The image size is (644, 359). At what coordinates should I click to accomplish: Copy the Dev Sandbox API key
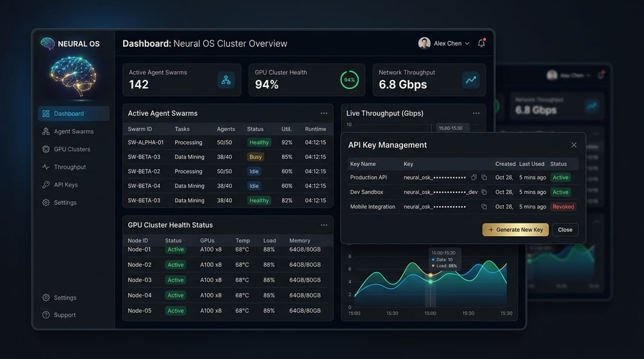(484, 192)
